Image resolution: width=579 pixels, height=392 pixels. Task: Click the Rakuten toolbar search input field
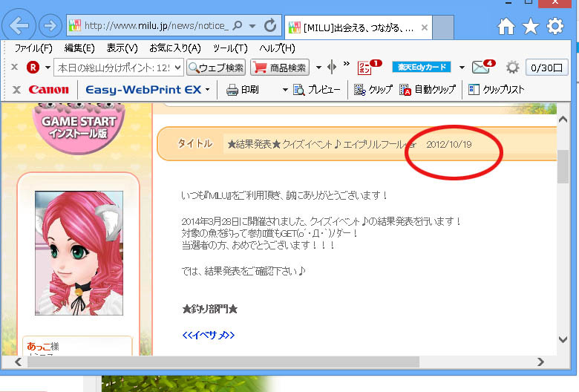click(x=117, y=68)
